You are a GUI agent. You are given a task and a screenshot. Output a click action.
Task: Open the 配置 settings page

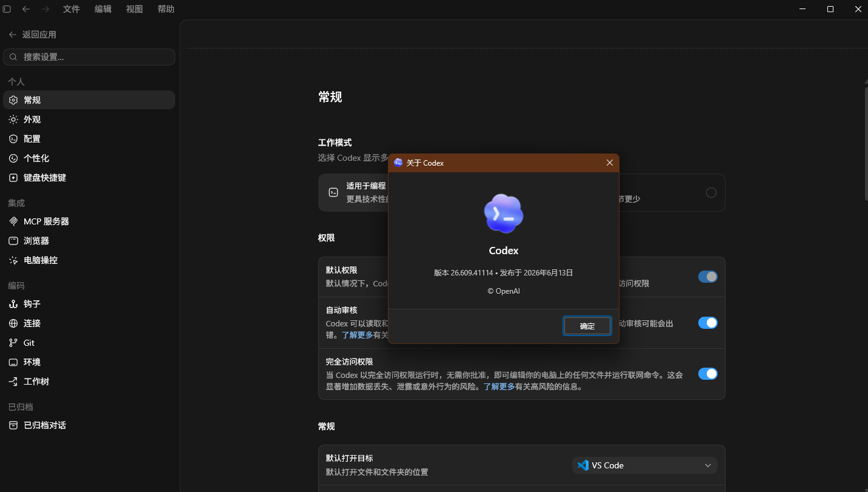coord(89,139)
